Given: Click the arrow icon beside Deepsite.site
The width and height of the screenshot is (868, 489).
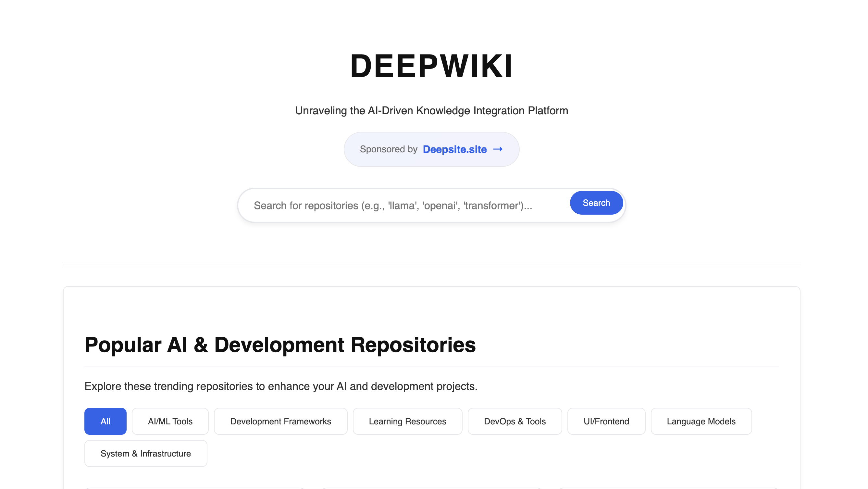Looking at the screenshot, I should [x=498, y=149].
